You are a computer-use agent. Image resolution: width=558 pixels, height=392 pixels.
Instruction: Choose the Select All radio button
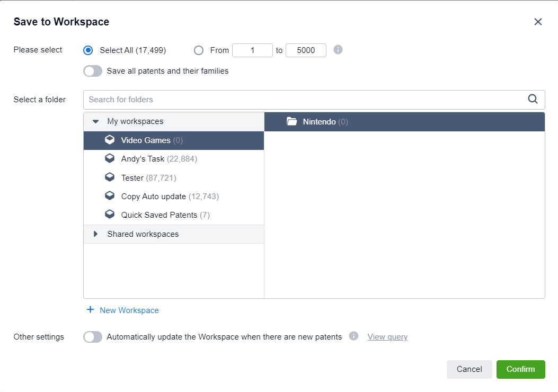tap(88, 50)
